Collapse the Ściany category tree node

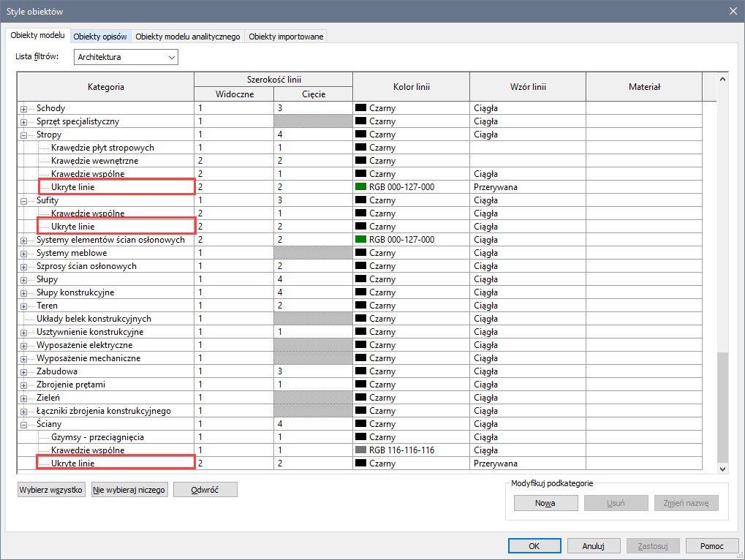click(x=24, y=425)
